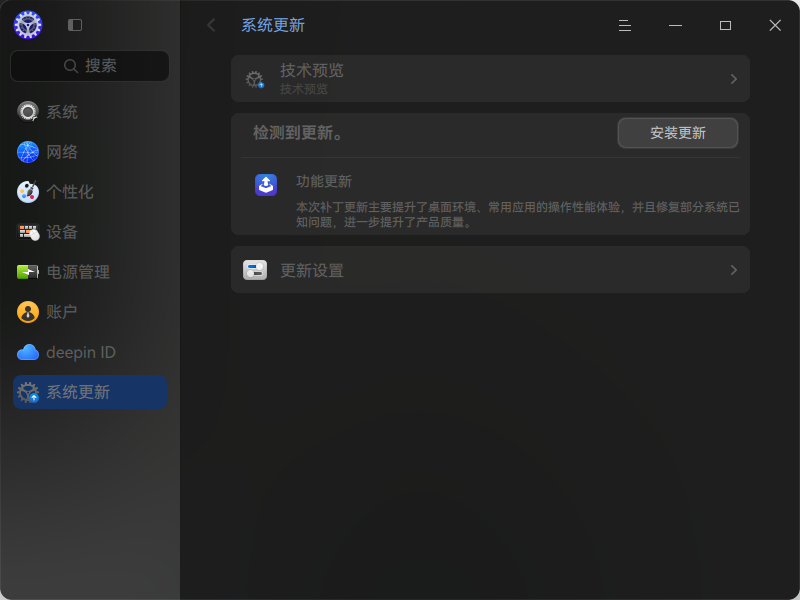Click the 检测到更新 status text
This screenshot has height=600, width=800.
(298, 133)
